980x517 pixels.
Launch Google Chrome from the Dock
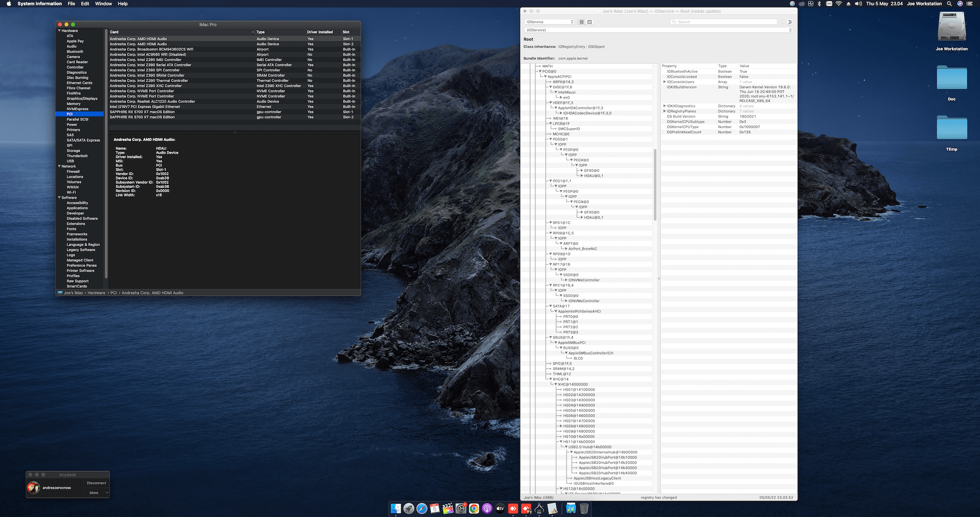pyautogui.click(x=474, y=508)
